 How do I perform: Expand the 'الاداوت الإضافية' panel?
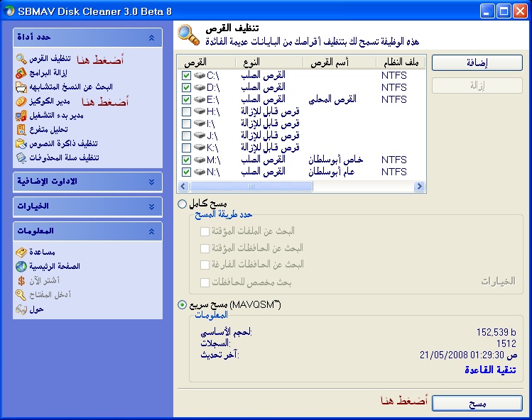(x=151, y=182)
